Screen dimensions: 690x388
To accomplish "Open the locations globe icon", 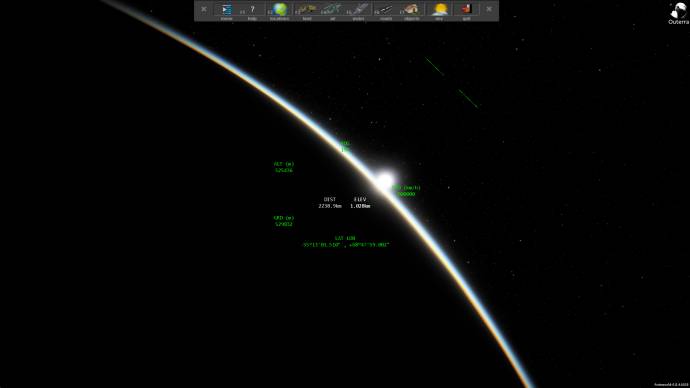I will (279, 10).
